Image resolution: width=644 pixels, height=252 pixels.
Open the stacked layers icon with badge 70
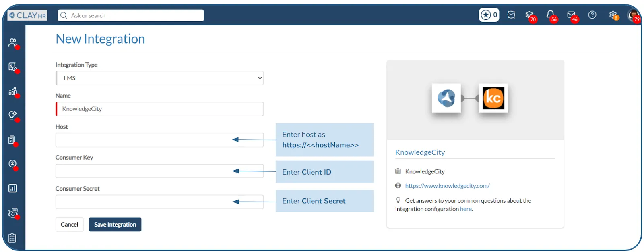(x=530, y=15)
